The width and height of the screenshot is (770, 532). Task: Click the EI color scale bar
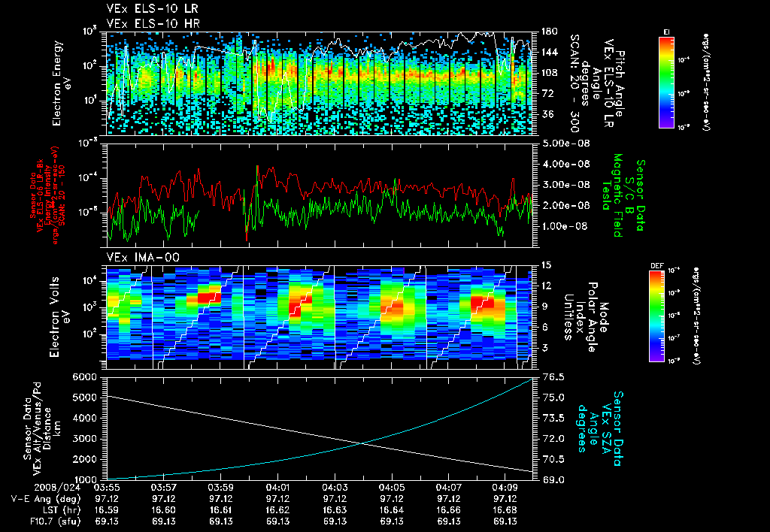[x=666, y=82]
